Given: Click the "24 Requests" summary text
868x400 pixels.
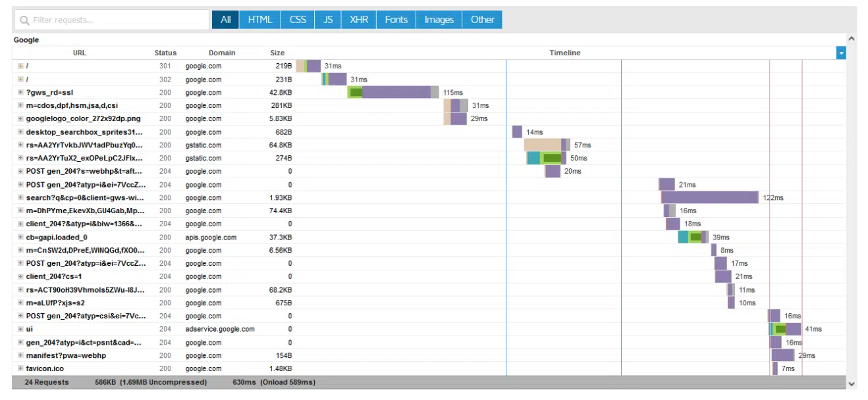Looking at the screenshot, I should click(47, 382).
